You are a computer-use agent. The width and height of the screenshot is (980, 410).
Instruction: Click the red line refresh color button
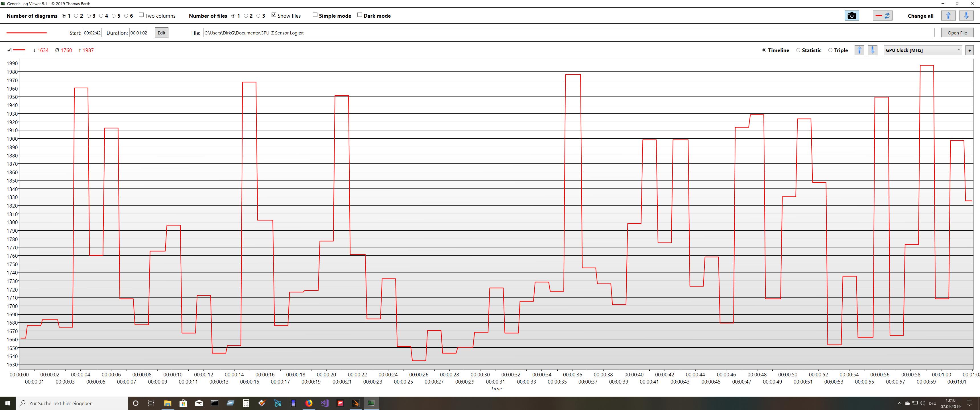tap(882, 16)
